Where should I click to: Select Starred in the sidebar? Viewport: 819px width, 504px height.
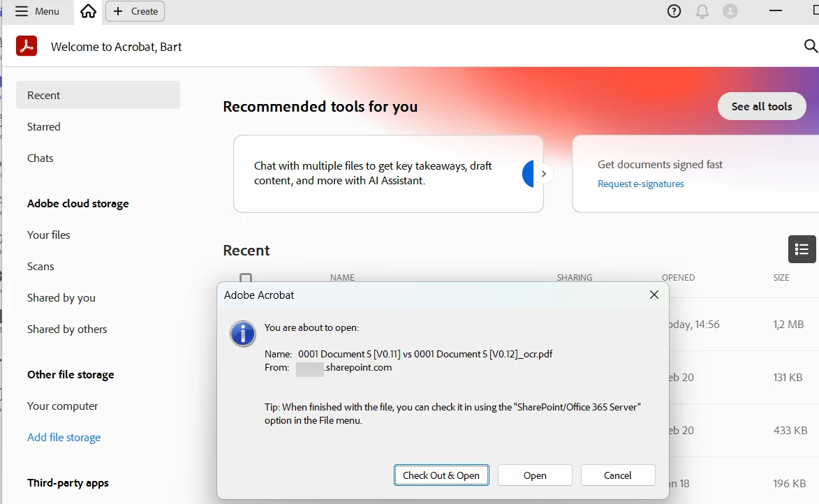point(44,126)
